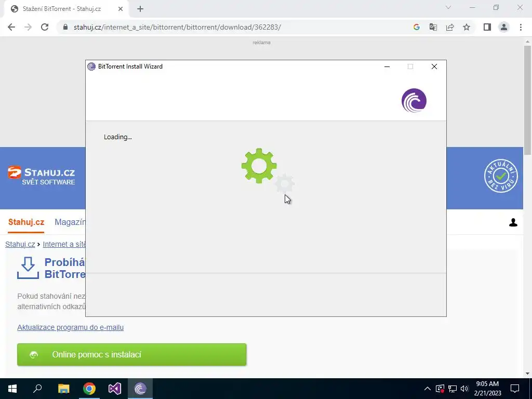Open the tab search chevron
The width and height of the screenshot is (532, 399).
[x=448, y=7]
